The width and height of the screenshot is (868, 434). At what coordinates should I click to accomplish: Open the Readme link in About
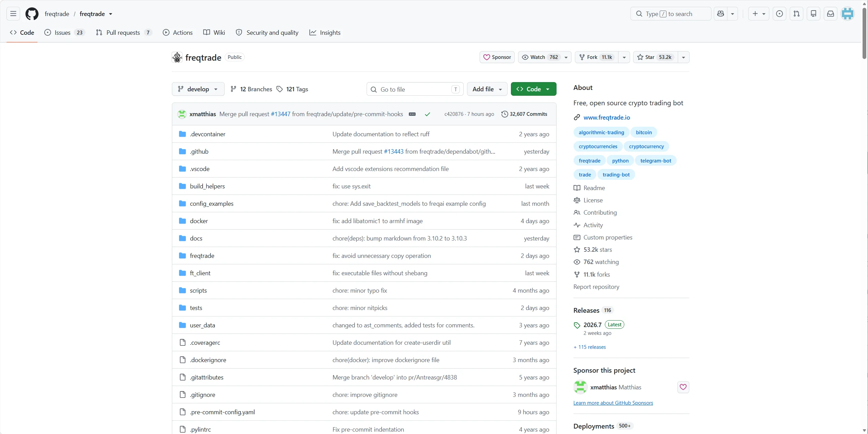pyautogui.click(x=589, y=188)
